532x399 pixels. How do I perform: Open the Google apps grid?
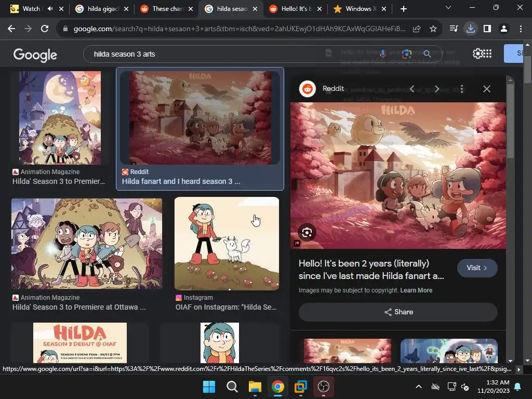coord(487,54)
